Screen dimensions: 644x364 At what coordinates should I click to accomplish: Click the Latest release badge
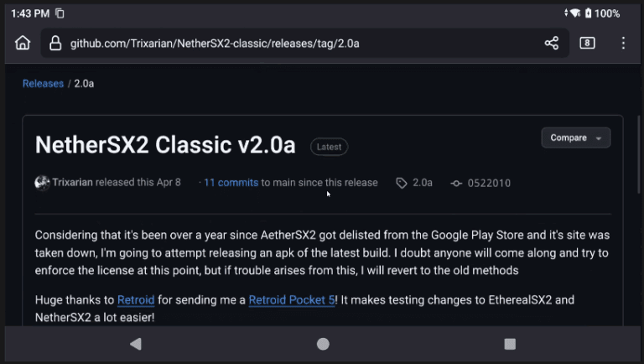tap(329, 147)
